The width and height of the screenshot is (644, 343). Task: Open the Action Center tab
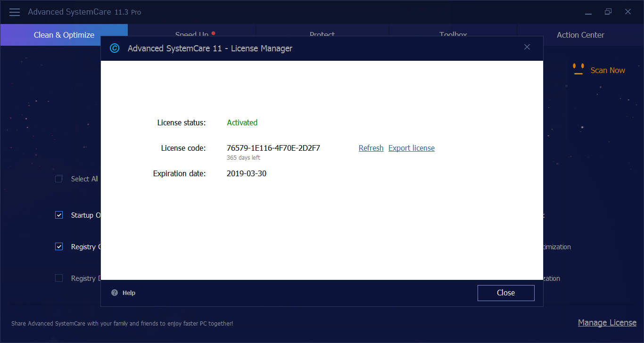click(580, 35)
